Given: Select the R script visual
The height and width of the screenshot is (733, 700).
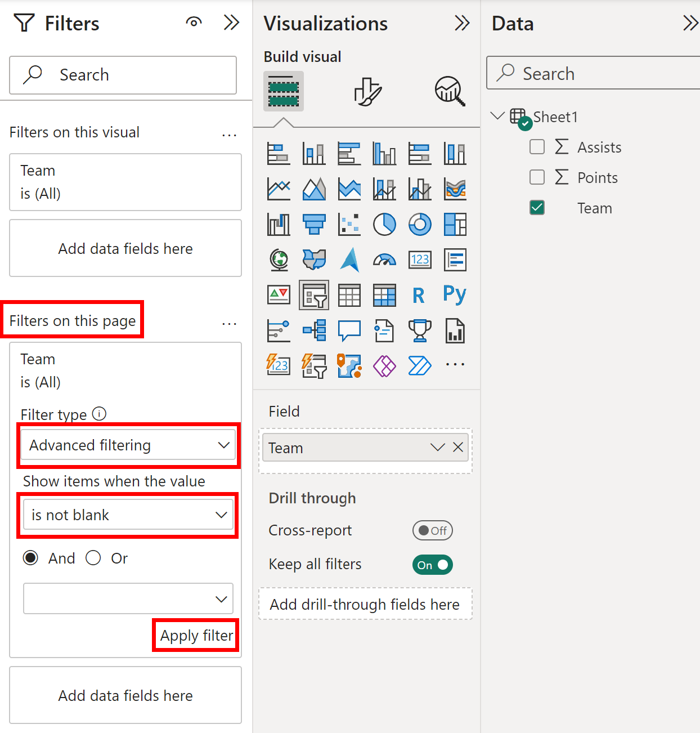Looking at the screenshot, I should (419, 294).
